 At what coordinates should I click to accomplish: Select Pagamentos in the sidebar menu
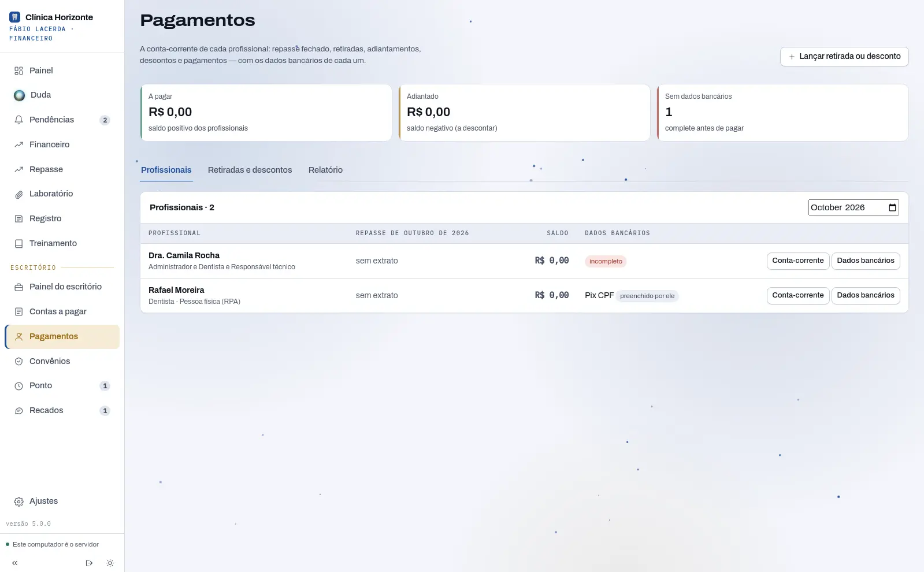(x=62, y=337)
